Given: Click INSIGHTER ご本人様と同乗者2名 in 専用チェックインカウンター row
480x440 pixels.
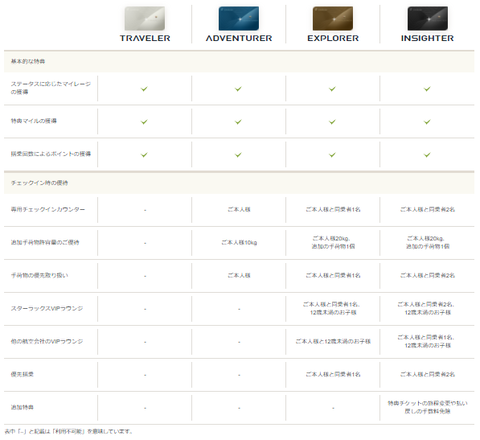Looking at the screenshot, I should point(427,209).
